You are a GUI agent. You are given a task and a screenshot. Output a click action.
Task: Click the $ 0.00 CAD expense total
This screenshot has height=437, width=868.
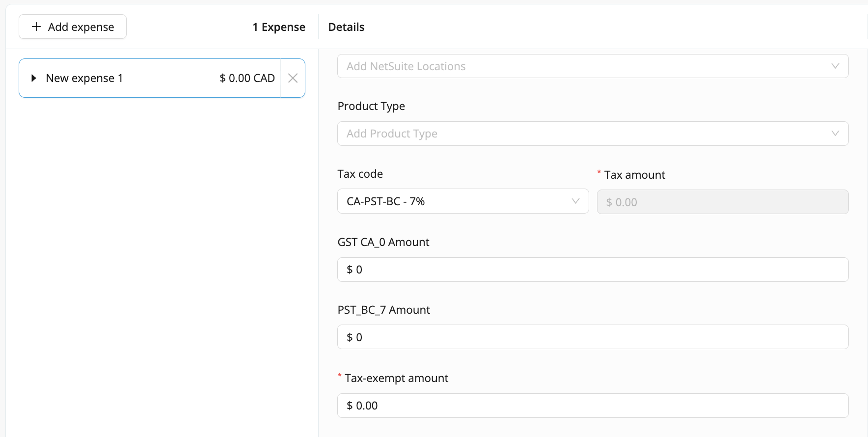247,78
